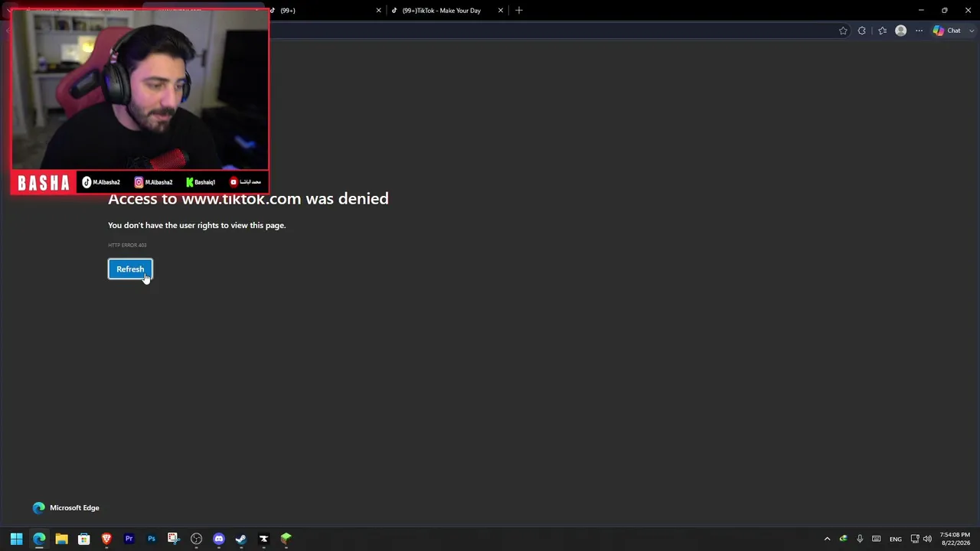Open the volume speaker tray icon
Viewport: 980px width, 551px height.
pos(927,539)
